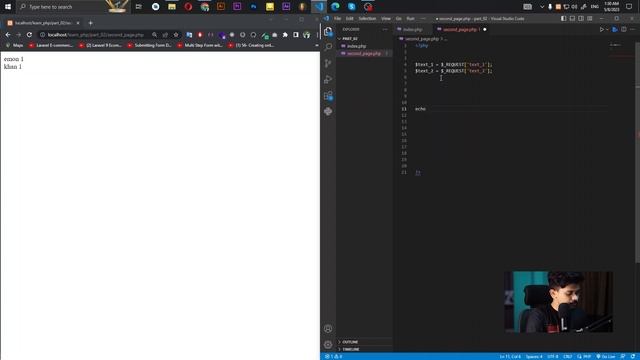The width and height of the screenshot is (640, 360).
Task: Bookmark this page with the star icon
Action: 176,35
